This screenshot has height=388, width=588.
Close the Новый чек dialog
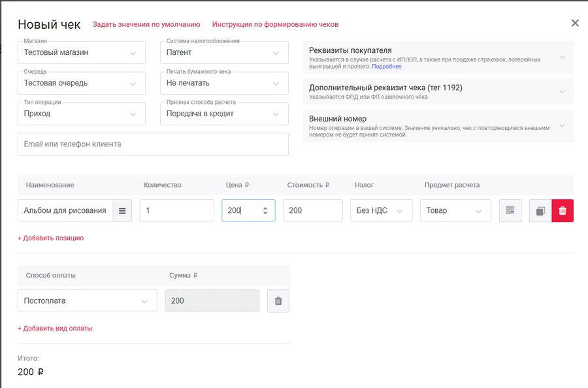click(x=575, y=24)
